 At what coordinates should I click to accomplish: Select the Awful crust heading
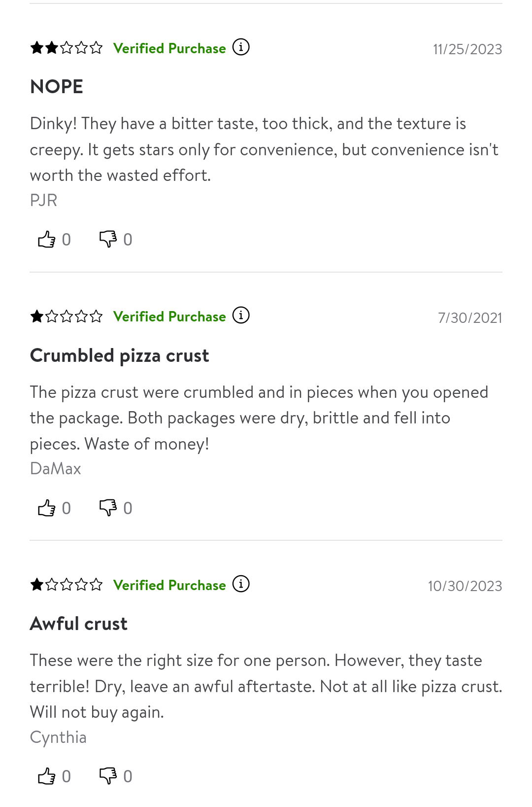[x=79, y=624]
